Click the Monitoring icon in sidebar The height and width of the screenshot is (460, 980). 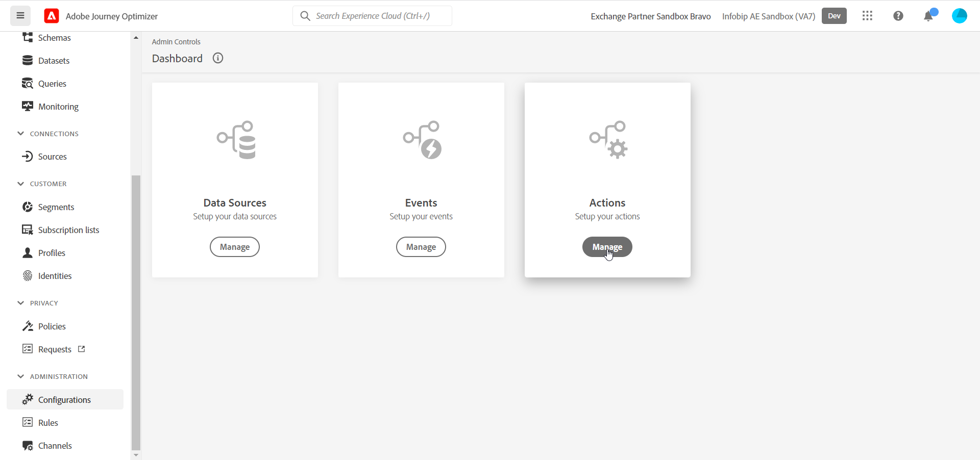coord(28,107)
